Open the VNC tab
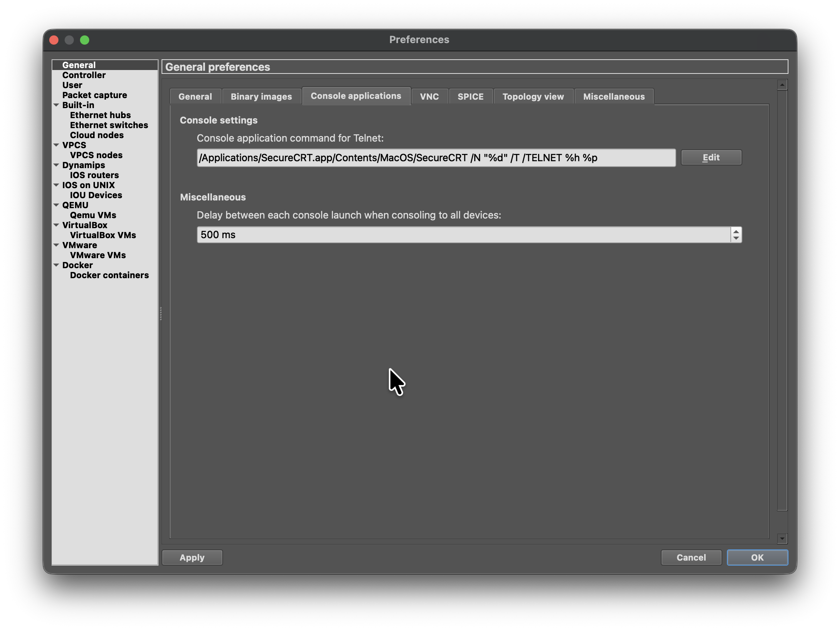This screenshot has width=840, height=631. (x=429, y=97)
